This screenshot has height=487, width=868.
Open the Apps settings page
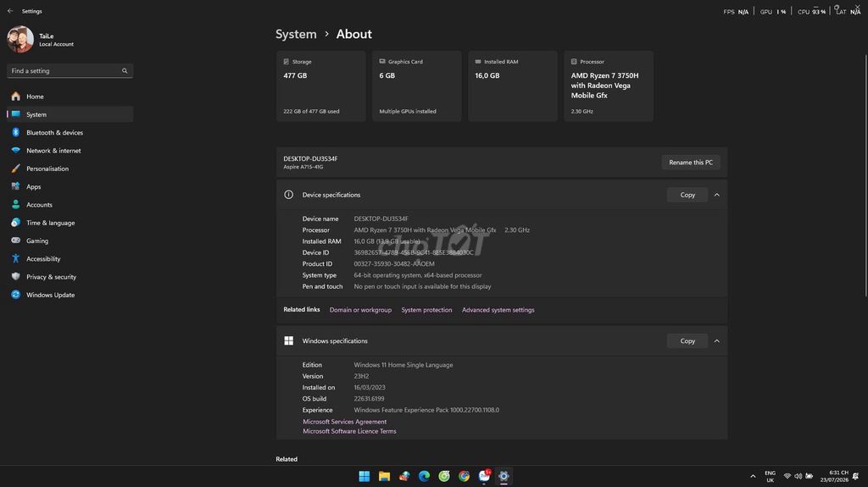tap(70, 186)
